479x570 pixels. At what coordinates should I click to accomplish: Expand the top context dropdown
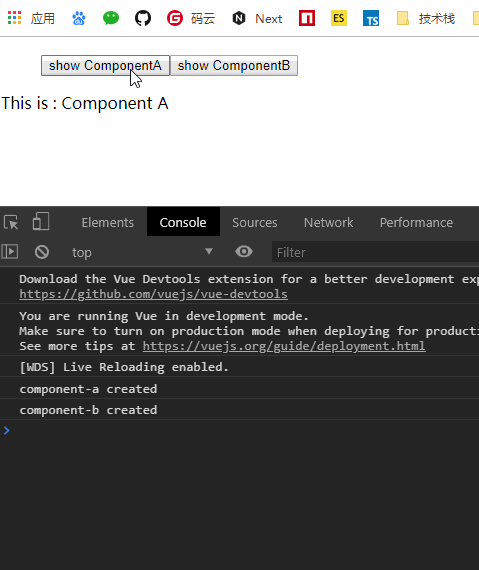(x=142, y=252)
